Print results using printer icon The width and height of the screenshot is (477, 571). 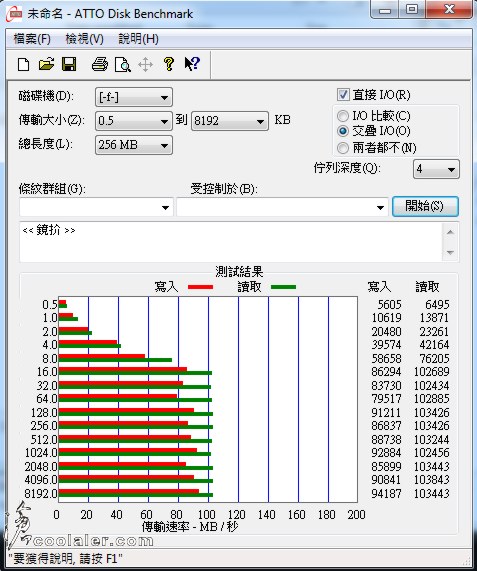99,64
